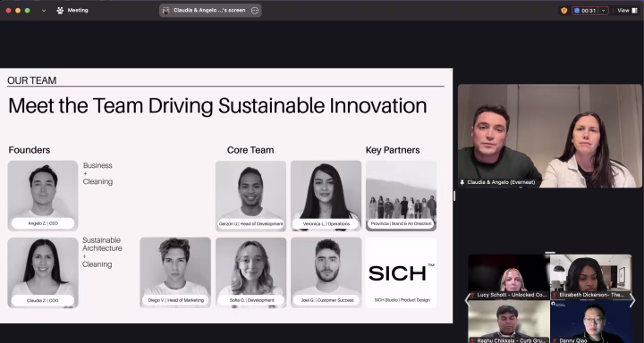Open more options for the shared screen
This screenshot has height=343, width=644.
pos(255,11)
